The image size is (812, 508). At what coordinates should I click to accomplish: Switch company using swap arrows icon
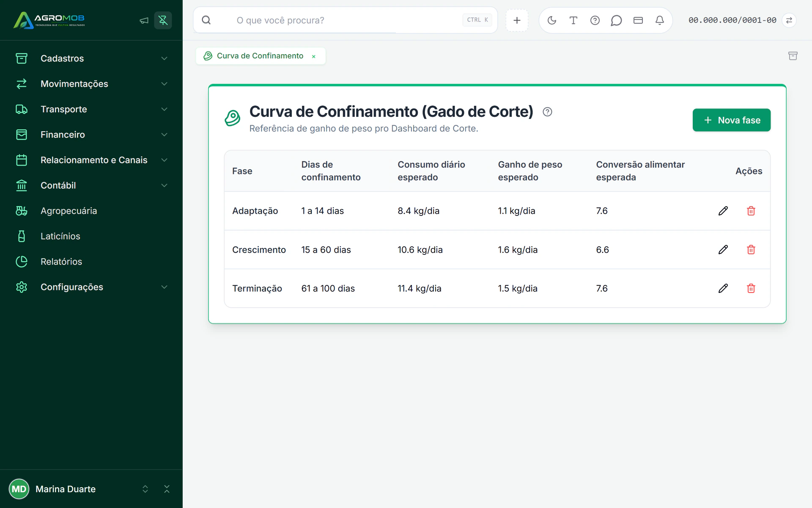coord(789,20)
